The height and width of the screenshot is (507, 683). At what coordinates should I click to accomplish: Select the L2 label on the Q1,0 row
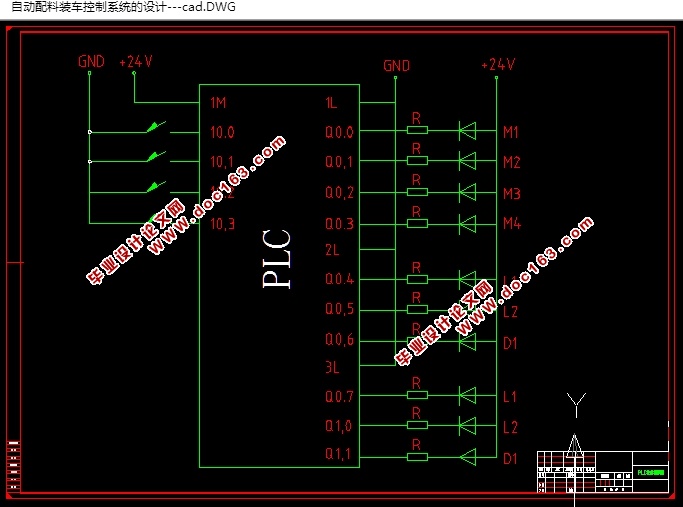(x=510, y=427)
